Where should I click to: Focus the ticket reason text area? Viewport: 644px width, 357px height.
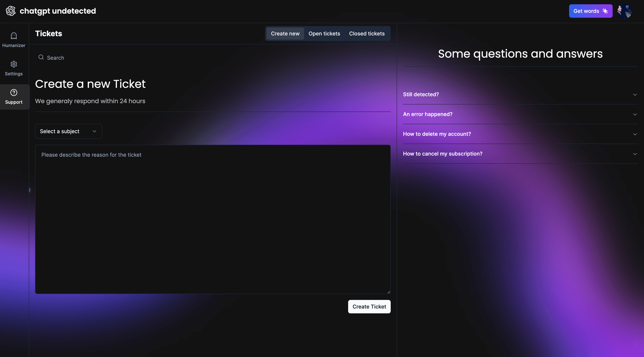click(212, 219)
